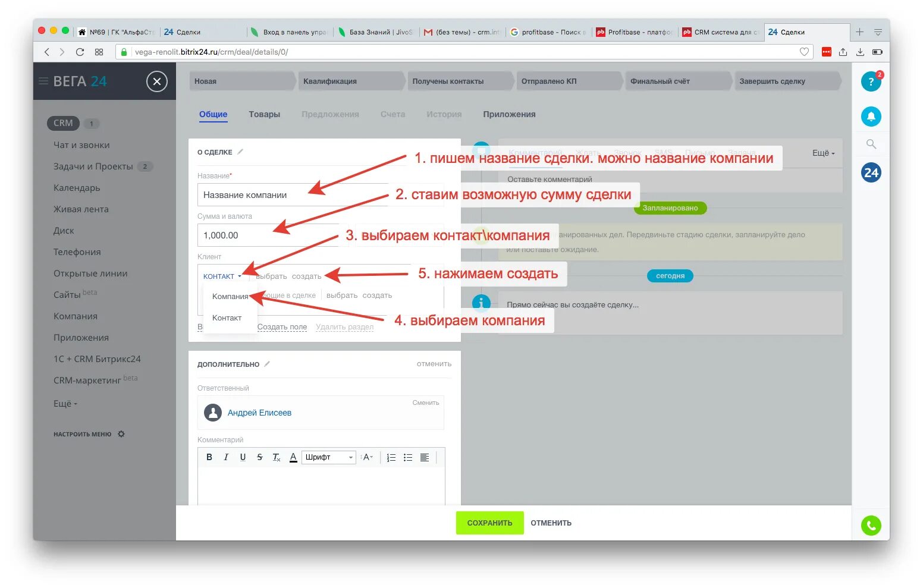Open the Bitrix24 round 24 icon
The image size is (923, 588).
pyautogui.click(x=871, y=173)
